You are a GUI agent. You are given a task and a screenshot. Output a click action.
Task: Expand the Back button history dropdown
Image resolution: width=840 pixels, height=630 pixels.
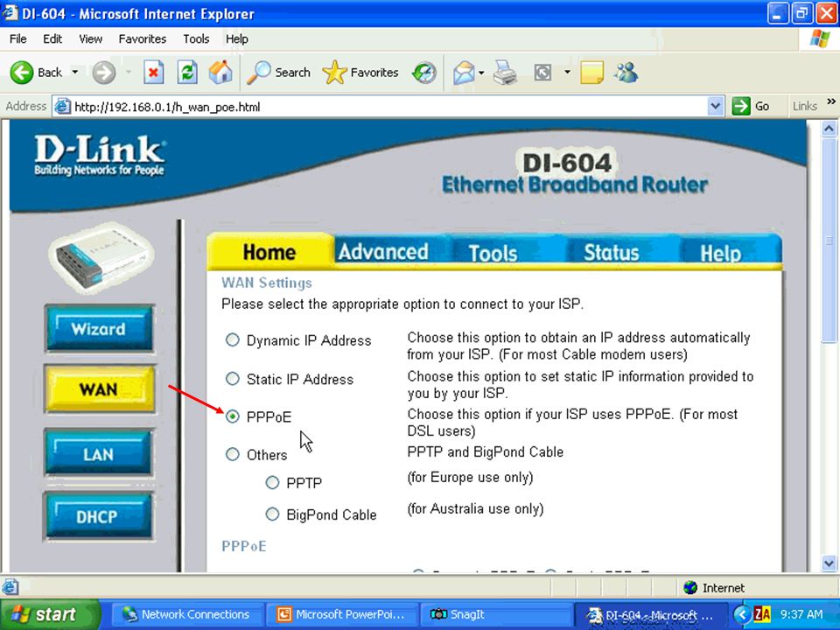(x=75, y=73)
